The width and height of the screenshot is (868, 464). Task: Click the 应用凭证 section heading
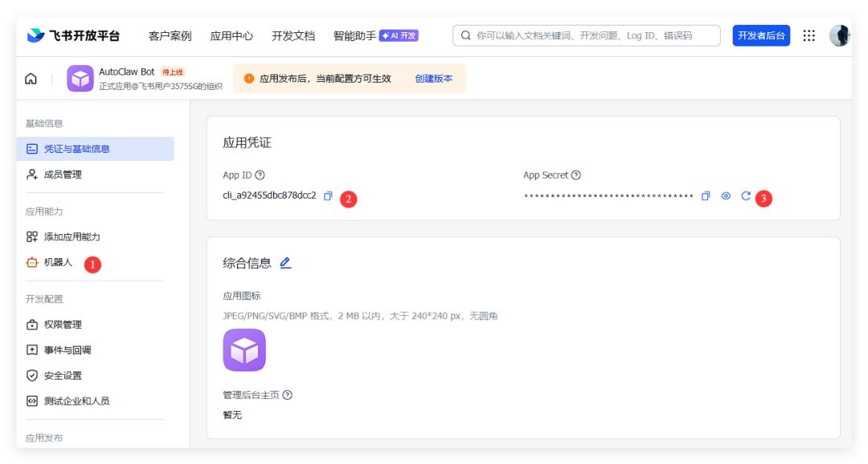[x=247, y=143]
